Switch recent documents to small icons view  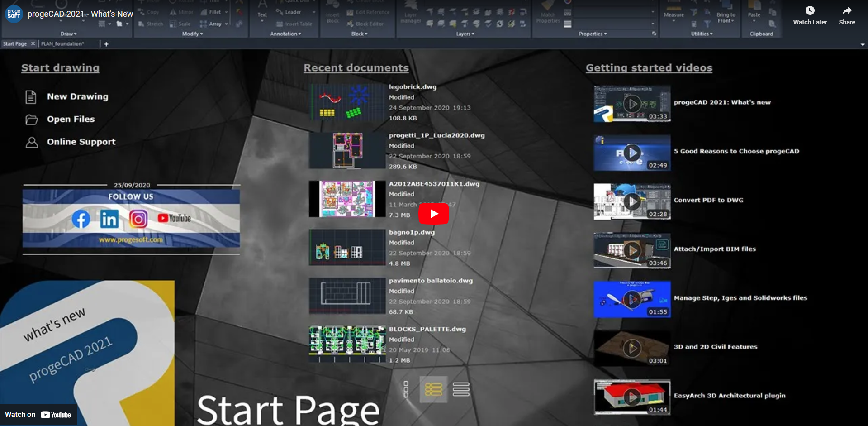point(406,389)
